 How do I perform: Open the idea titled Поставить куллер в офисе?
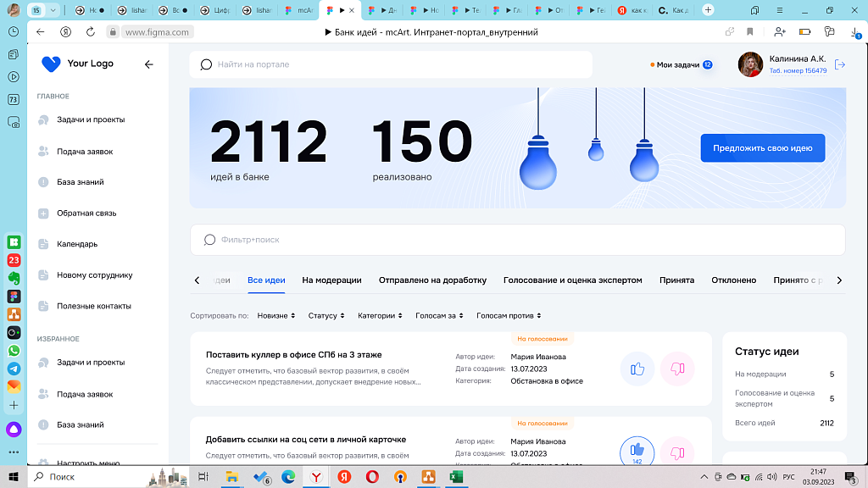(294, 354)
